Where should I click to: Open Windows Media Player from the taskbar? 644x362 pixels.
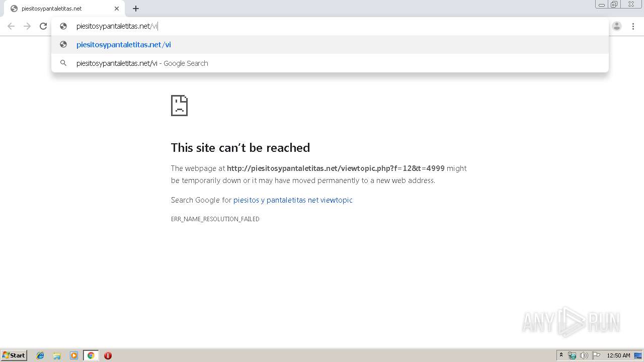tap(74, 355)
